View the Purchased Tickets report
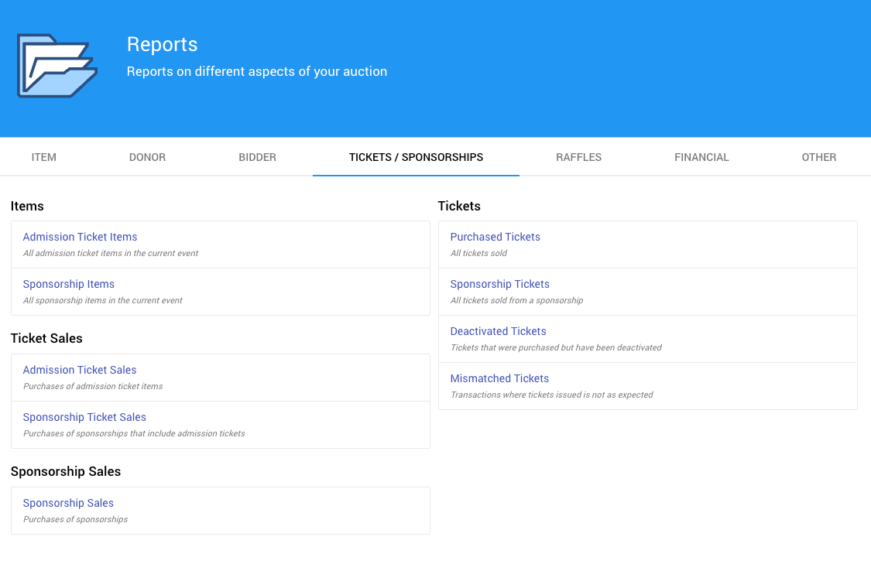The image size is (871, 588). [x=495, y=237]
